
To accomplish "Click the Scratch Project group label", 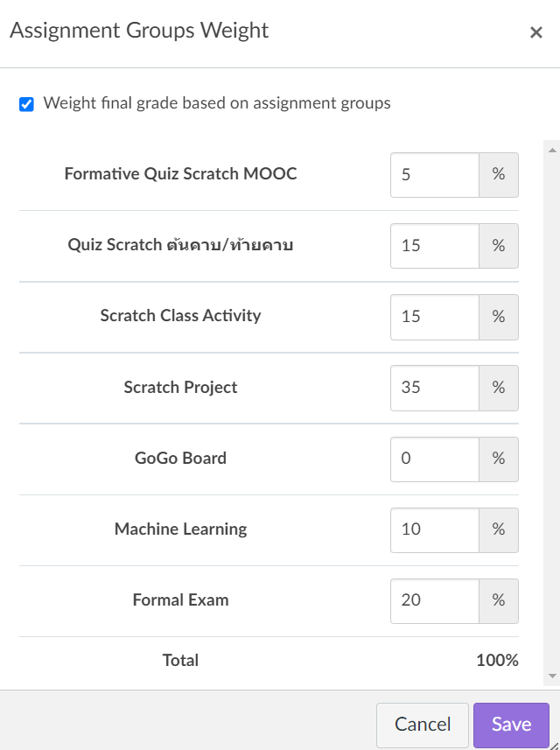I will pyautogui.click(x=180, y=388).
